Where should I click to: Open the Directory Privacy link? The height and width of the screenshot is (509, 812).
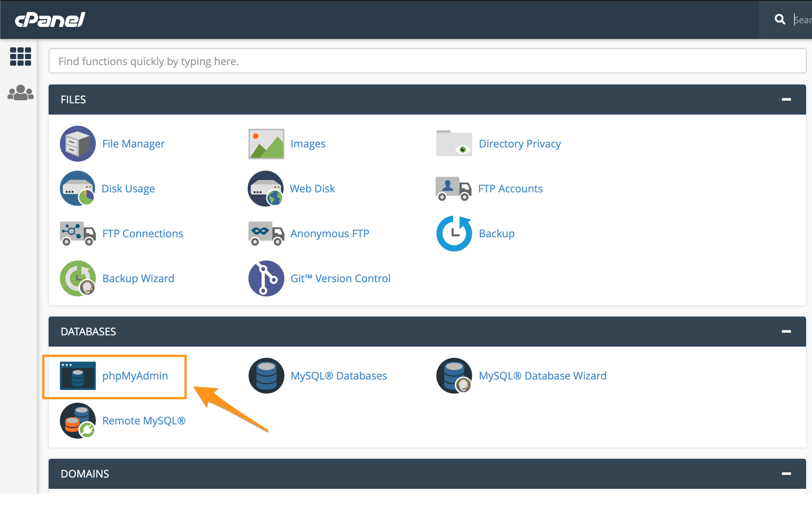tap(520, 144)
